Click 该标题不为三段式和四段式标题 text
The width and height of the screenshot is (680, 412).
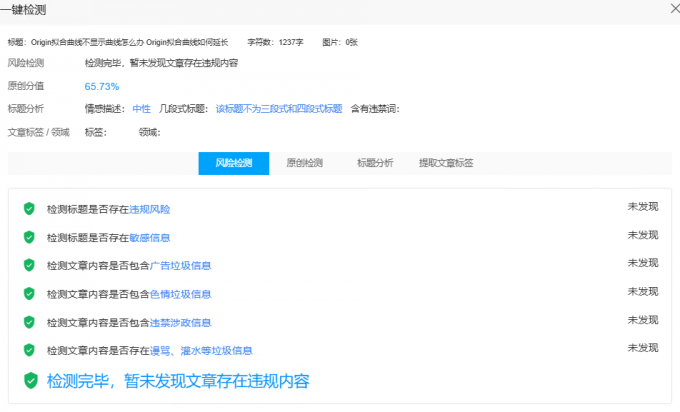(x=279, y=109)
